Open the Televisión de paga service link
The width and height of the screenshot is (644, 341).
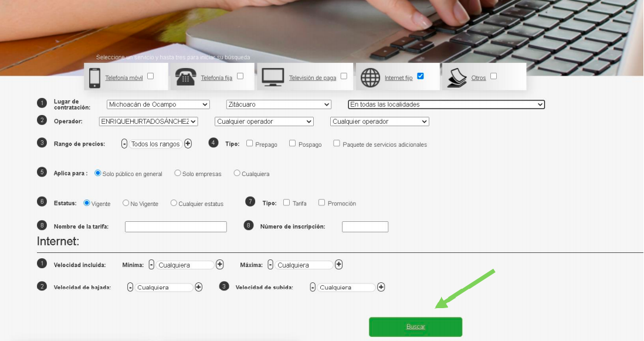pos(312,78)
